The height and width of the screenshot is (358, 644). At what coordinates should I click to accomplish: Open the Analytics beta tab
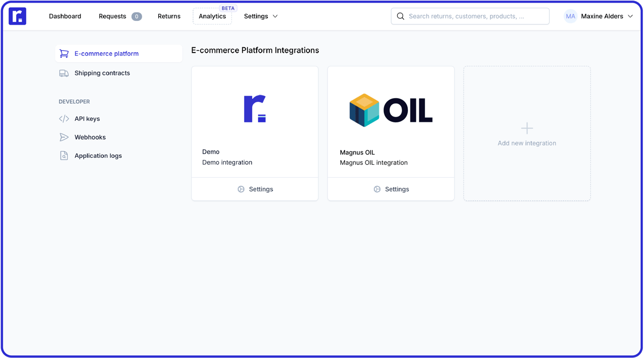click(213, 16)
